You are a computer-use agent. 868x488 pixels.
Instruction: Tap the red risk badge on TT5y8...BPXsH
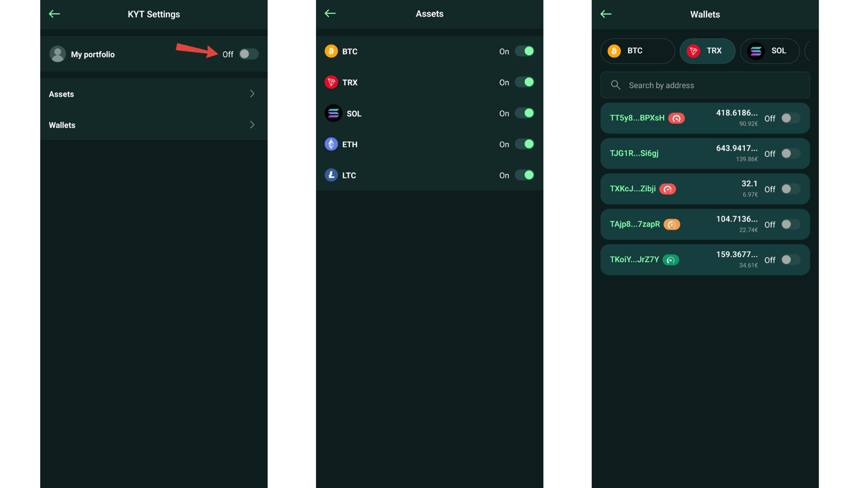coord(676,118)
